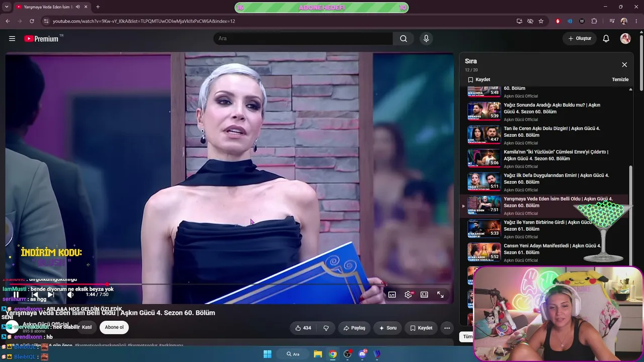644x362 pixels.
Task: Click the search magnifier button
Action: point(404,39)
